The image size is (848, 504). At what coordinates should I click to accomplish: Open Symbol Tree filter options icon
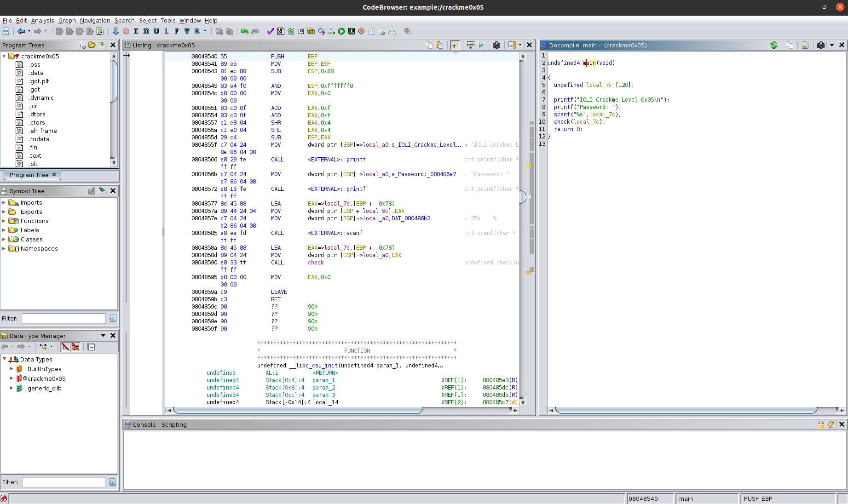(x=113, y=318)
